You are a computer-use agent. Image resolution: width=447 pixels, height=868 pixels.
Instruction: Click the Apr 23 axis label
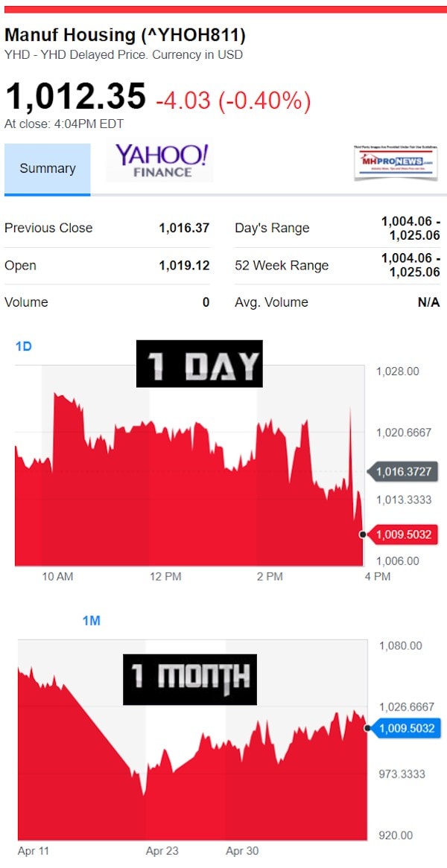(162, 851)
